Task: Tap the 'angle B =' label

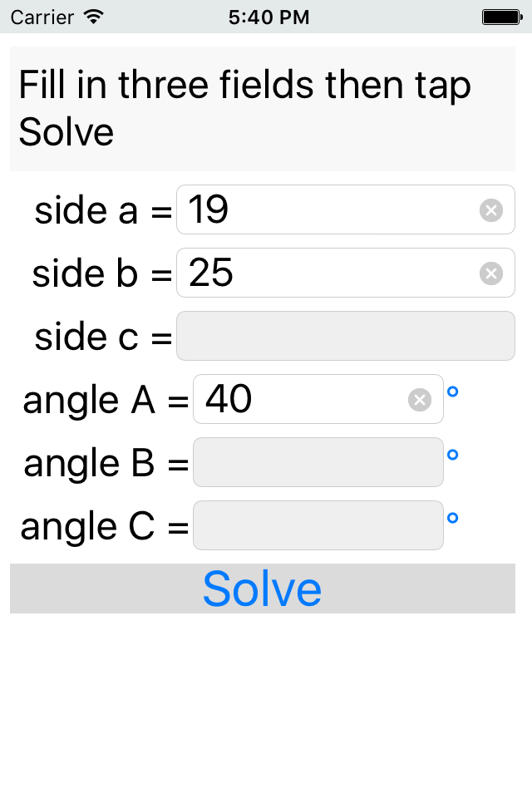Action: point(106,463)
